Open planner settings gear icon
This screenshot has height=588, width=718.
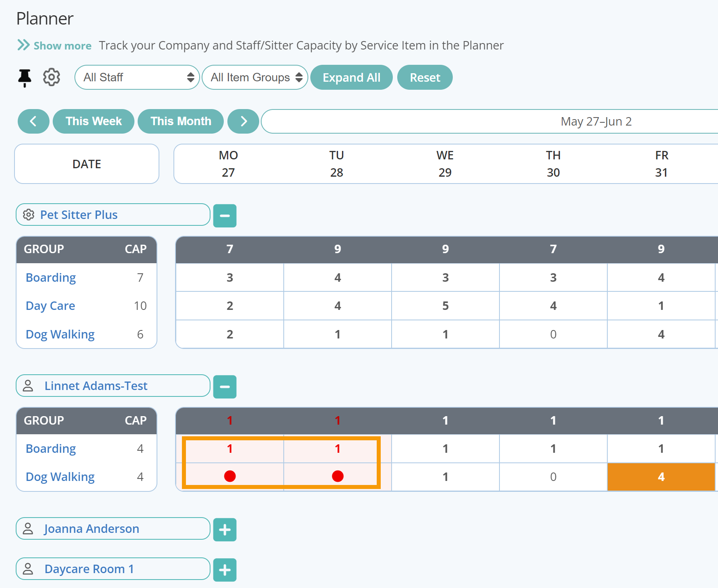(x=52, y=77)
